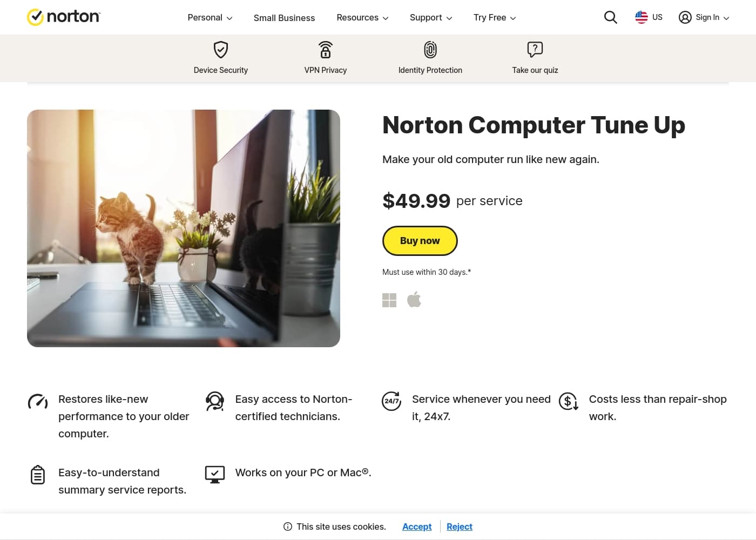Image resolution: width=756 pixels, height=540 pixels.
Task: Switch to the Small Business section
Action: (284, 18)
